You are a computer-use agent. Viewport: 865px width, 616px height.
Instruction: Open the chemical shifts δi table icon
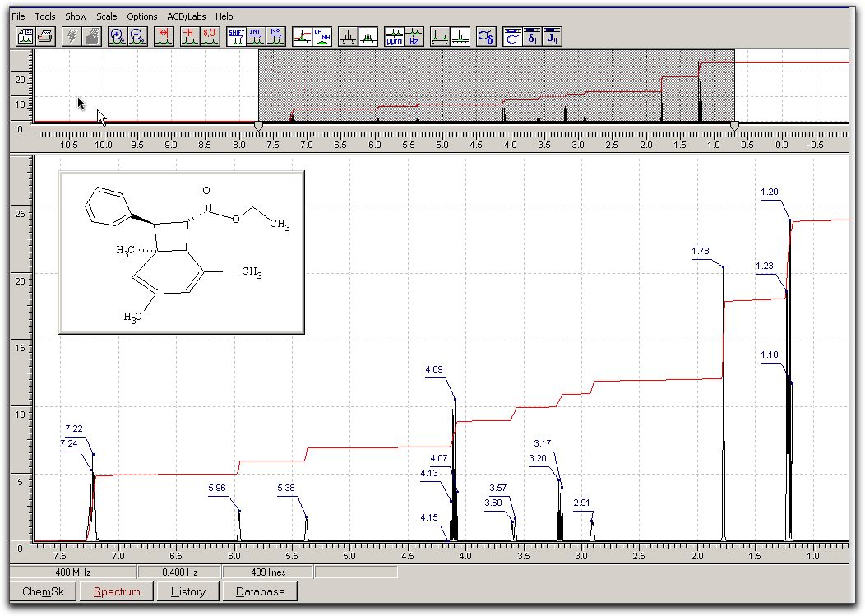point(533,36)
